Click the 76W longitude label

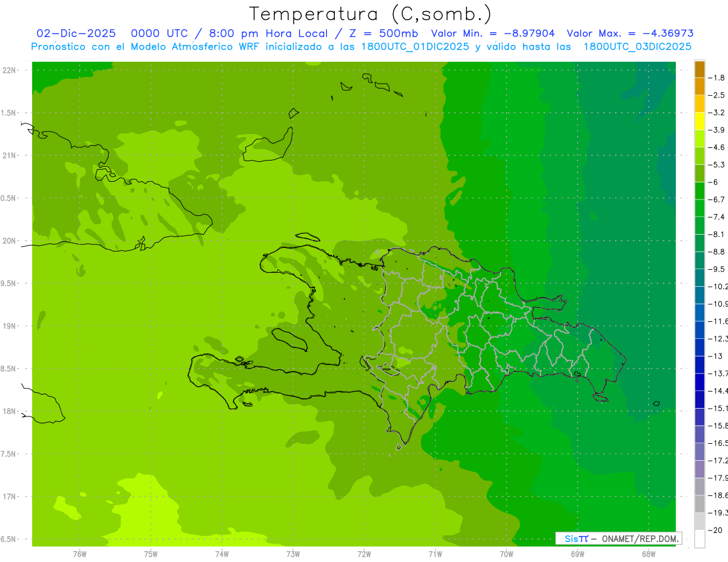pyautogui.click(x=79, y=554)
